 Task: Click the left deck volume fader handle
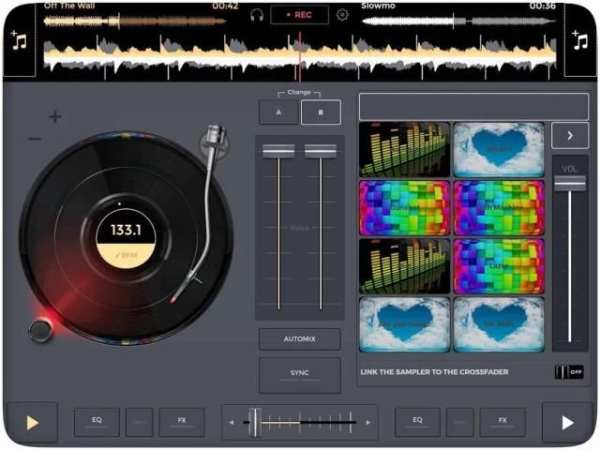pyautogui.click(x=279, y=151)
